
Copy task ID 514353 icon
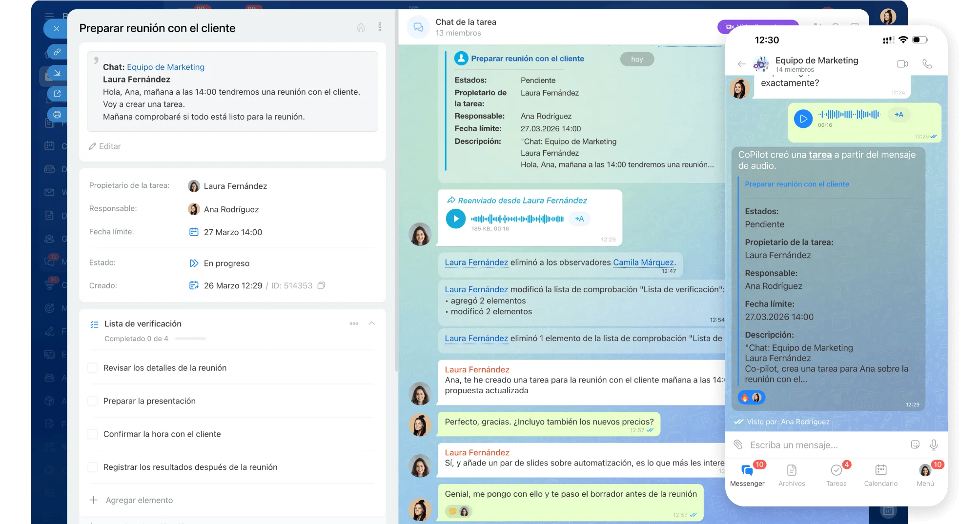[321, 285]
